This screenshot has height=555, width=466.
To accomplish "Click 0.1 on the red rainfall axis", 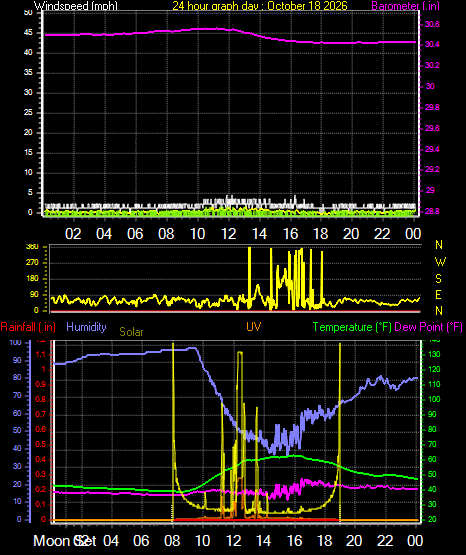I will [x=41, y=505].
